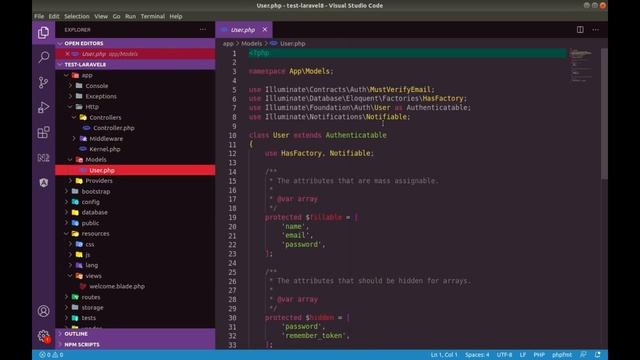
Task: Open the editor More Actions ellipsis
Action: coord(596,30)
